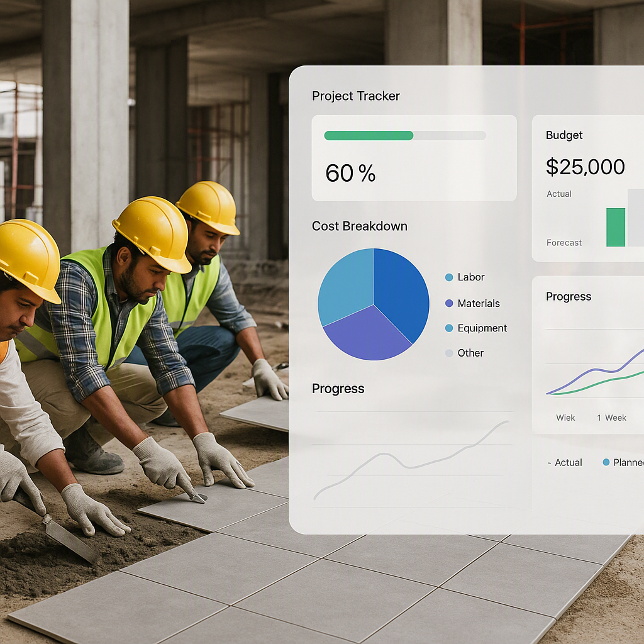Screen dimensions: 644x644
Task: Click the 1 Week axis label
Action: pyautogui.click(x=611, y=418)
